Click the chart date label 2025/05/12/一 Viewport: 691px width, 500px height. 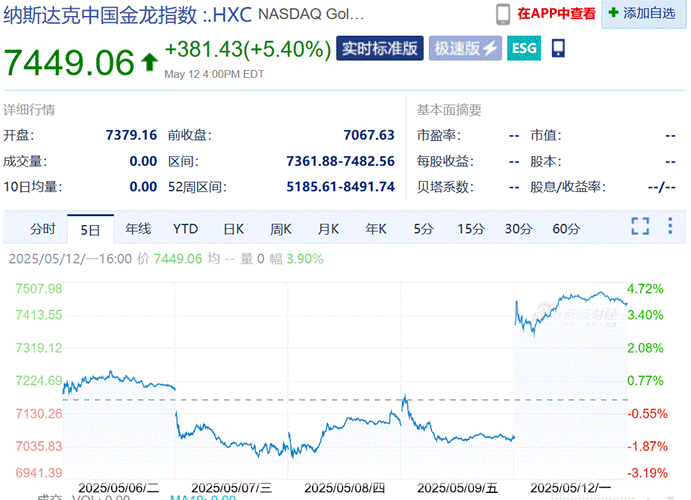pos(570,488)
